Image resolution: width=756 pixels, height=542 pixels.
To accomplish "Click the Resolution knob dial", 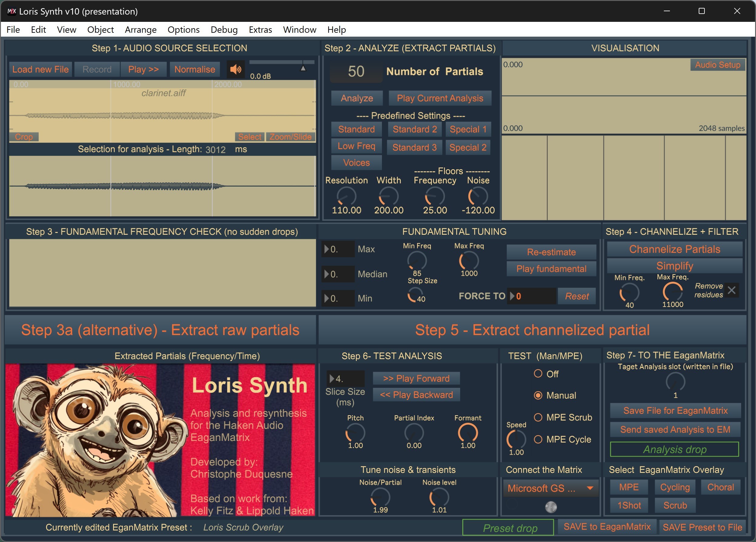I will click(346, 196).
